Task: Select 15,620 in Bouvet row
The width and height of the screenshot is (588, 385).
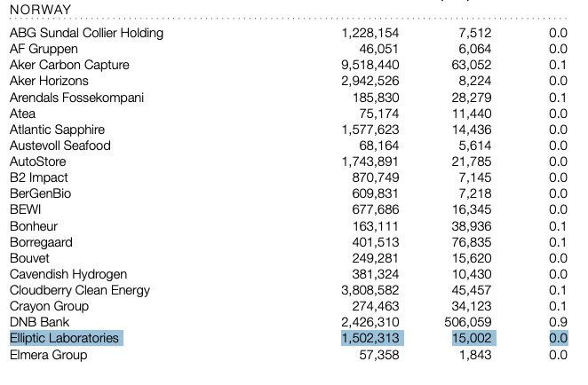Action: pyautogui.click(x=472, y=258)
